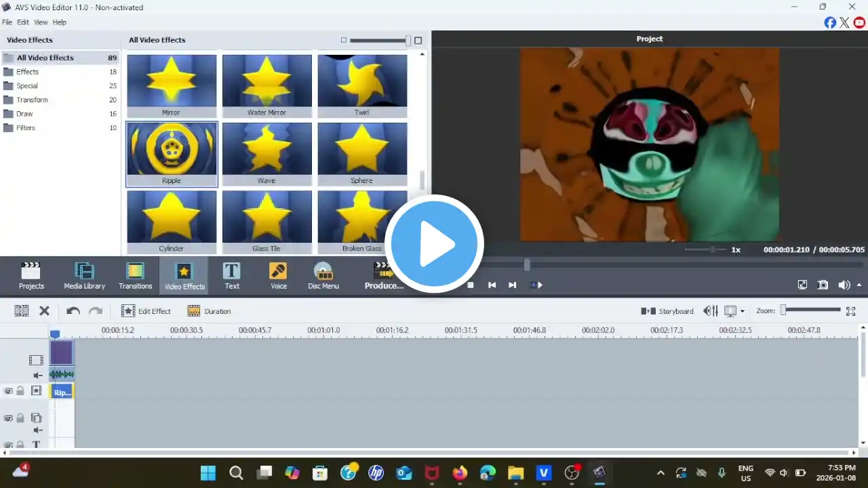Viewport: 868px width, 488px height.
Task: Mute the main video audio track
Action: 38,375
